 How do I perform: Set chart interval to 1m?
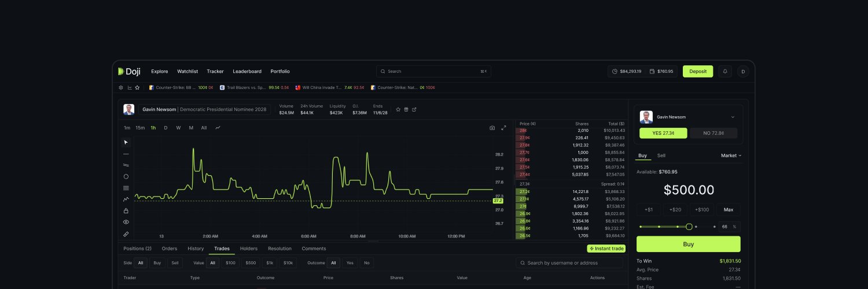click(x=127, y=128)
